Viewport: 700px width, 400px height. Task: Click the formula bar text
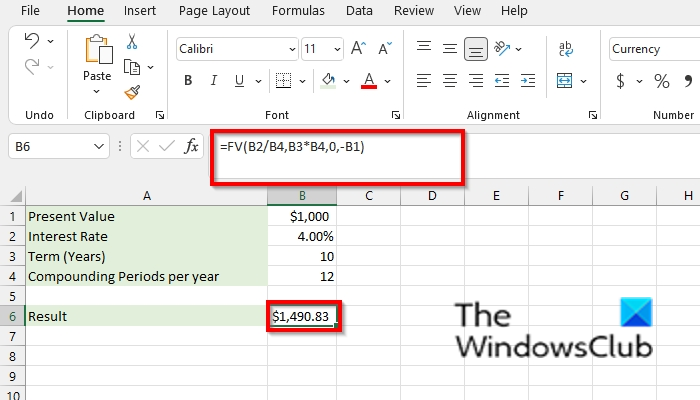[x=292, y=146]
